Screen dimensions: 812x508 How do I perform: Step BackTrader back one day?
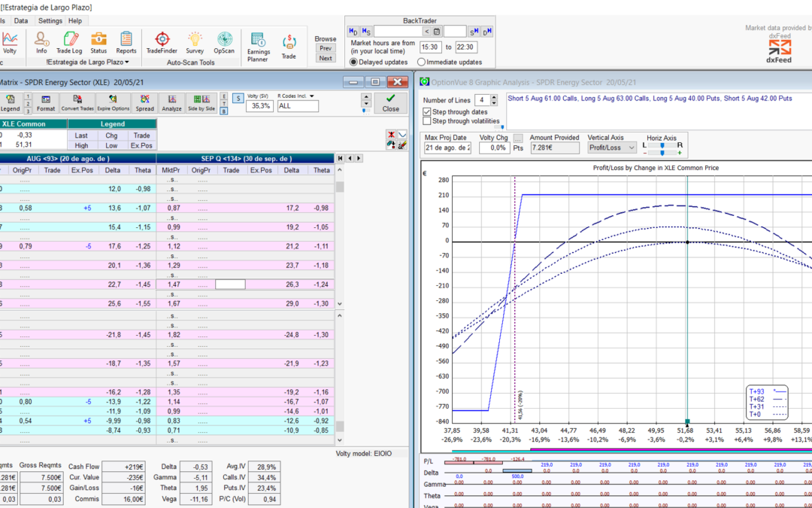click(x=353, y=32)
